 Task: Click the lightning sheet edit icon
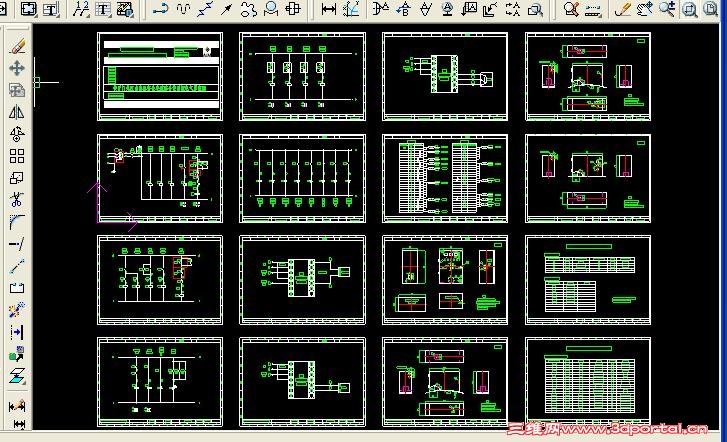[x=125, y=9]
